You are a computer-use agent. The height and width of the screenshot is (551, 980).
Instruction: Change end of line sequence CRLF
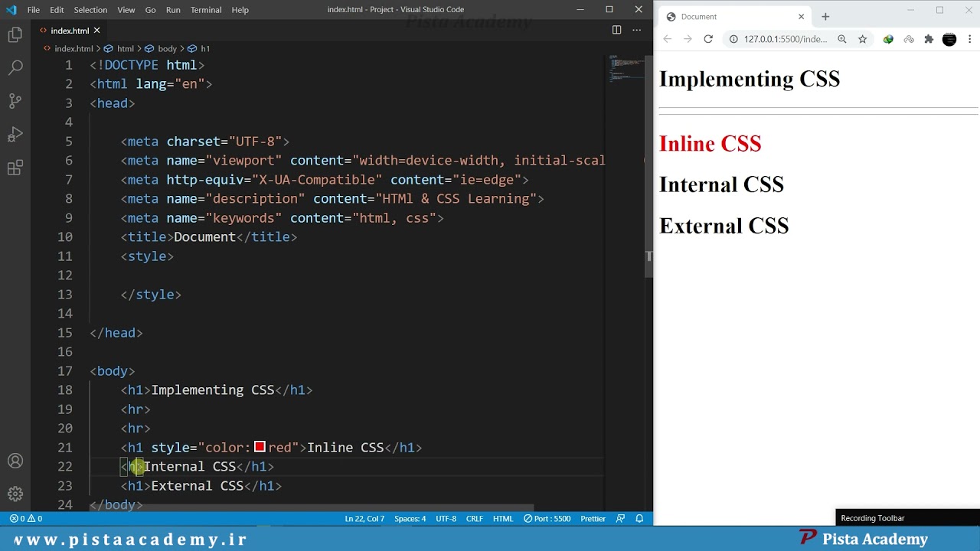(x=475, y=519)
